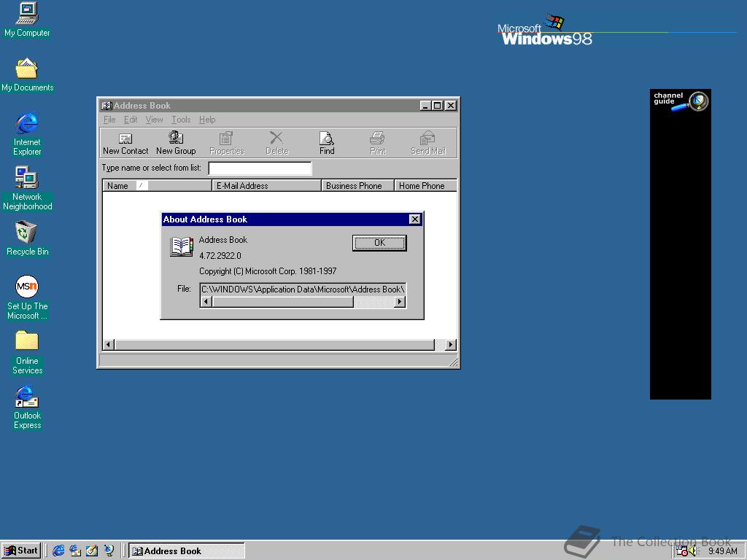Open the File menu in Address Book
747x560 pixels.
coord(109,120)
